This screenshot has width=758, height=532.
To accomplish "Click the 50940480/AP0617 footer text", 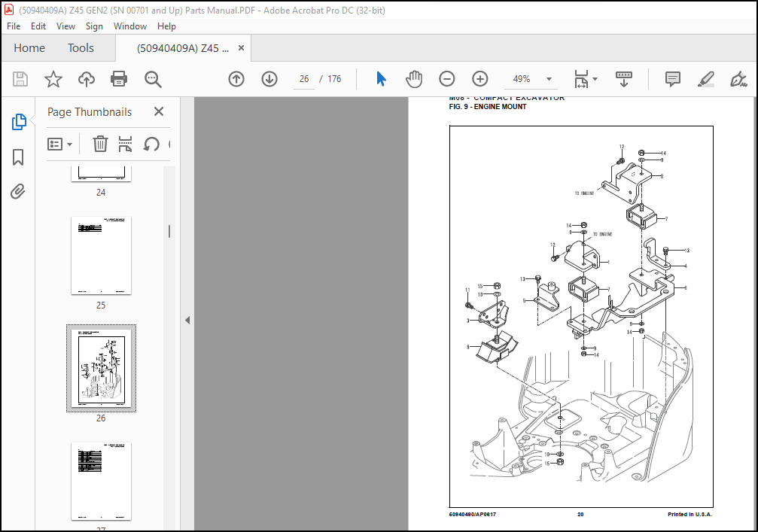I will (472, 514).
